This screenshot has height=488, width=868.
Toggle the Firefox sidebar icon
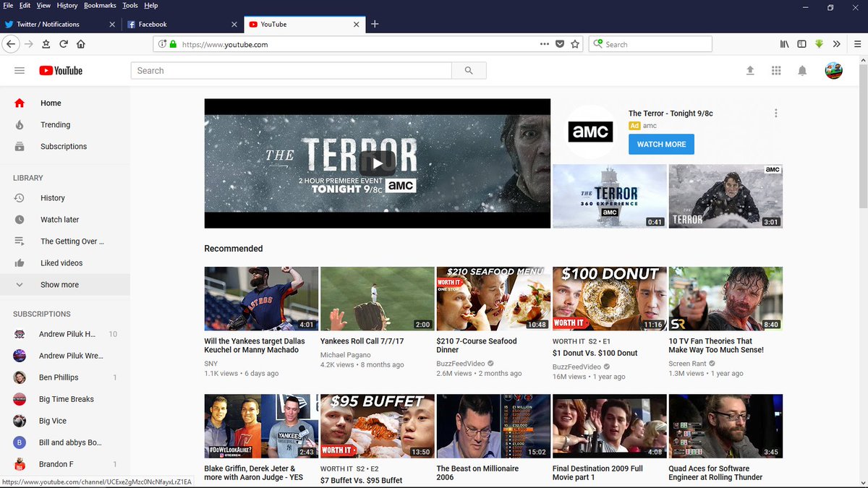[x=801, y=44]
